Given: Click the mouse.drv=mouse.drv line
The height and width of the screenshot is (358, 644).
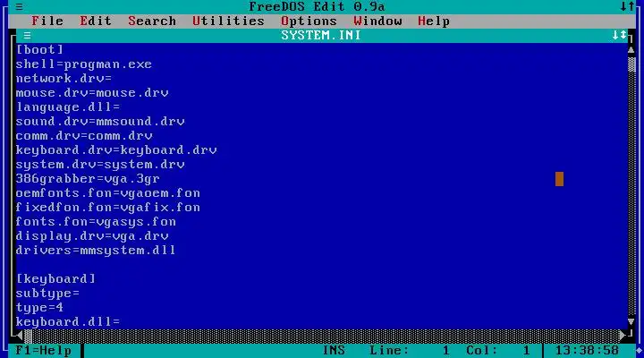Looking at the screenshot, I should (x=92, y=93).
